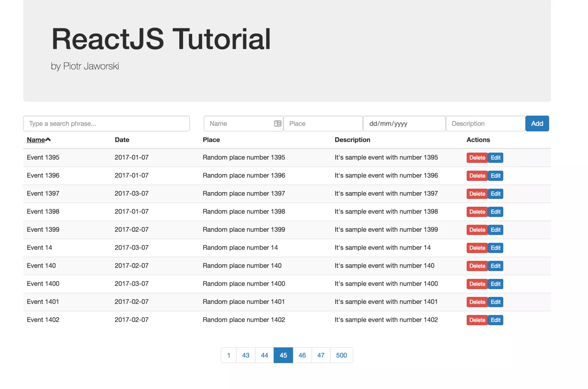Edit the Event 1401 row
Image resolution: width=588 pixels, height=389 pixels.
pos(496,302)
